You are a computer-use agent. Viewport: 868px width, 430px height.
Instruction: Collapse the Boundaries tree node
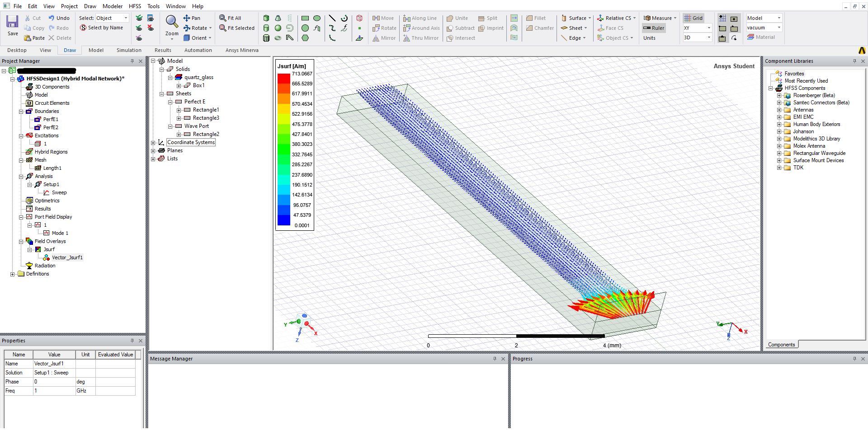click(21, 111)
